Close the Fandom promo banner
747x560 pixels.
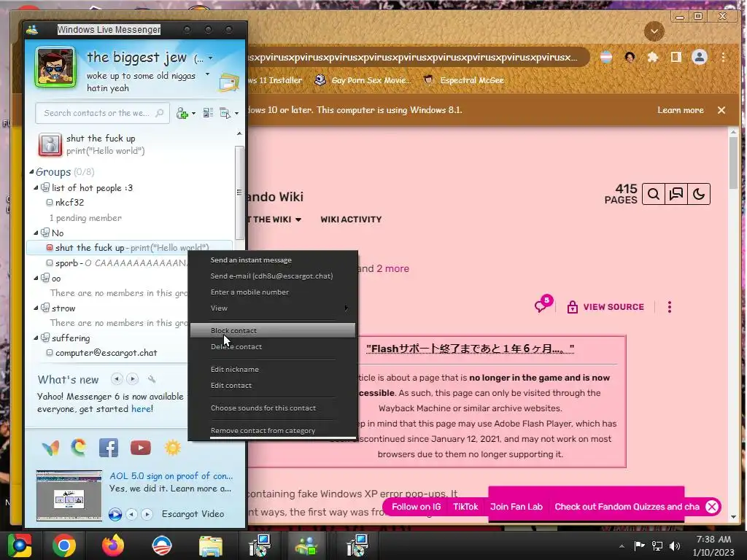pos(712,507)
